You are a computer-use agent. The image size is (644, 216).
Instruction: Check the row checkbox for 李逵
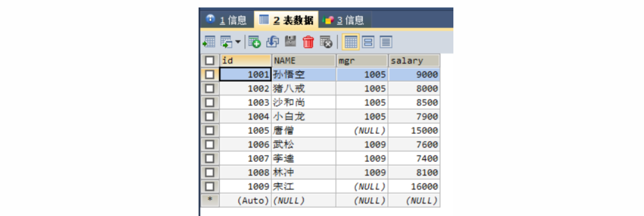pos(210,158)
